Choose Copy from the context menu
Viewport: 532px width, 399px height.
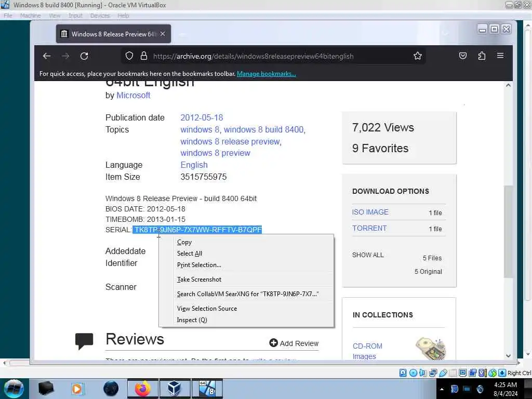[x=246, y=242]
